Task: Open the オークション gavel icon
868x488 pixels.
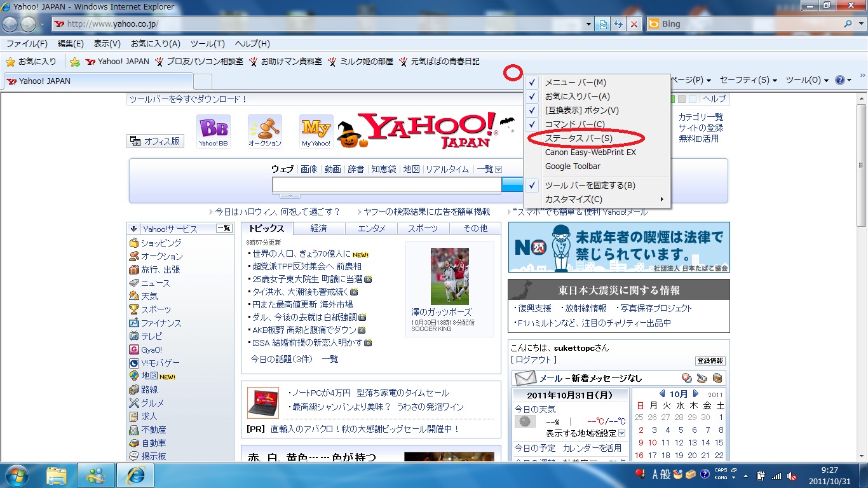Action: (x=264, y=132)
